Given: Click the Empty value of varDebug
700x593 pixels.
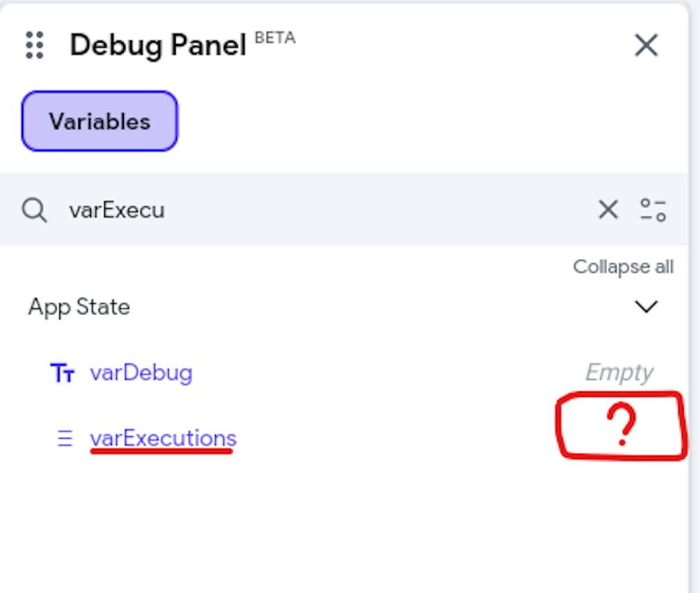Looking at the screenshot, I should (619, 372).
